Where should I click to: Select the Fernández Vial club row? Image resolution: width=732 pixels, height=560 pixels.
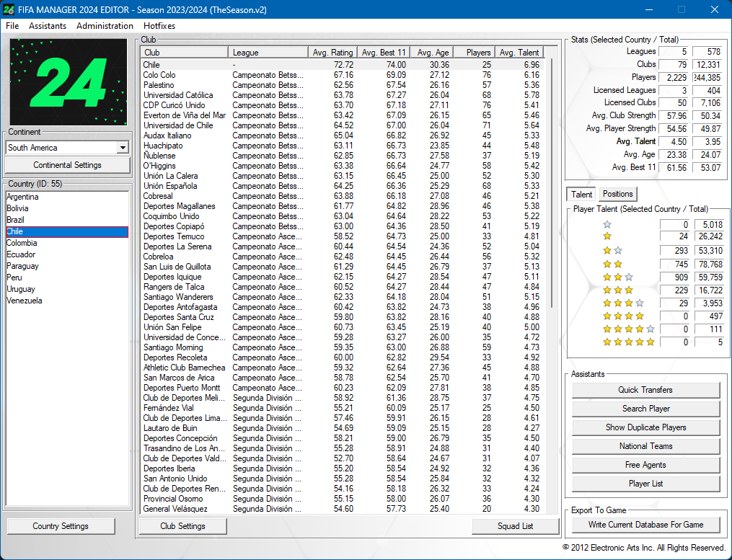(342, 408)
